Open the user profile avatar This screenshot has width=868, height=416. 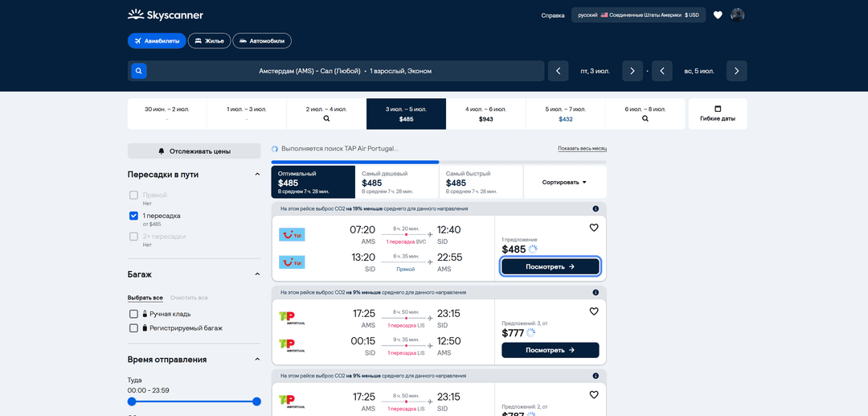pos(737,15)
